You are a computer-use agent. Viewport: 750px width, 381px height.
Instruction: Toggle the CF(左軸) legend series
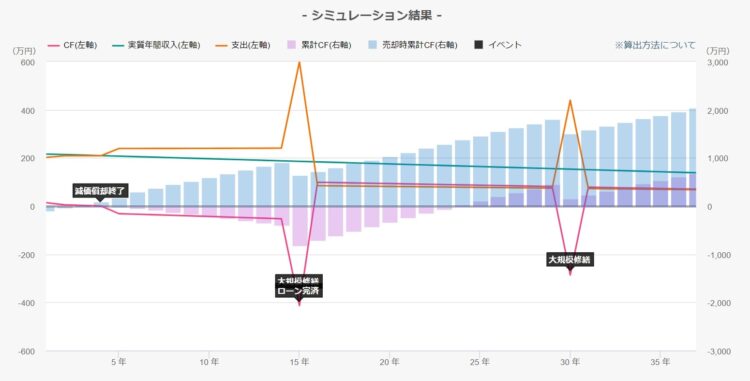pos(73,45)
